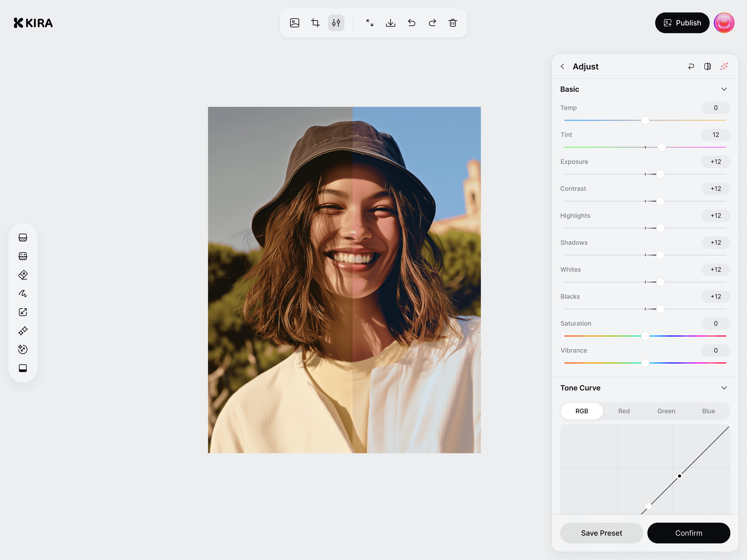
Task: Go back using Adjust panel chevron
Action: tap(563, 67)
